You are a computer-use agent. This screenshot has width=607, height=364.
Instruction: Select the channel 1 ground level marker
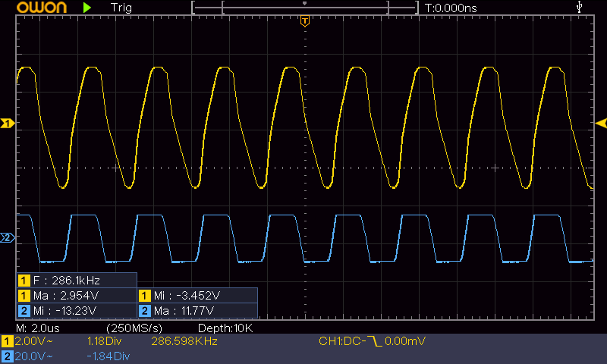click(8, 124)
